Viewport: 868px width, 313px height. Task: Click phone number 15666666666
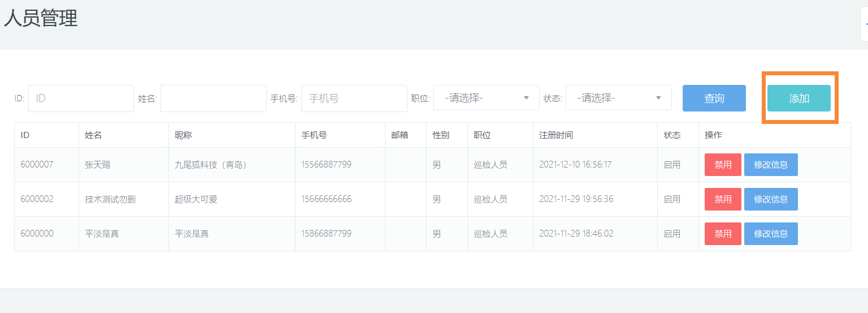pos(326,199)
